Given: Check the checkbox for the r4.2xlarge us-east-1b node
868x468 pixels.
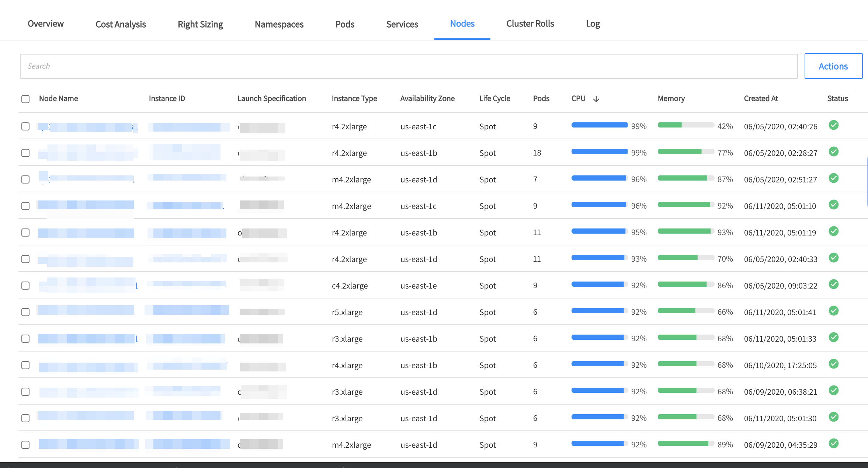Looking at the screenshot, I should point(25,153).
